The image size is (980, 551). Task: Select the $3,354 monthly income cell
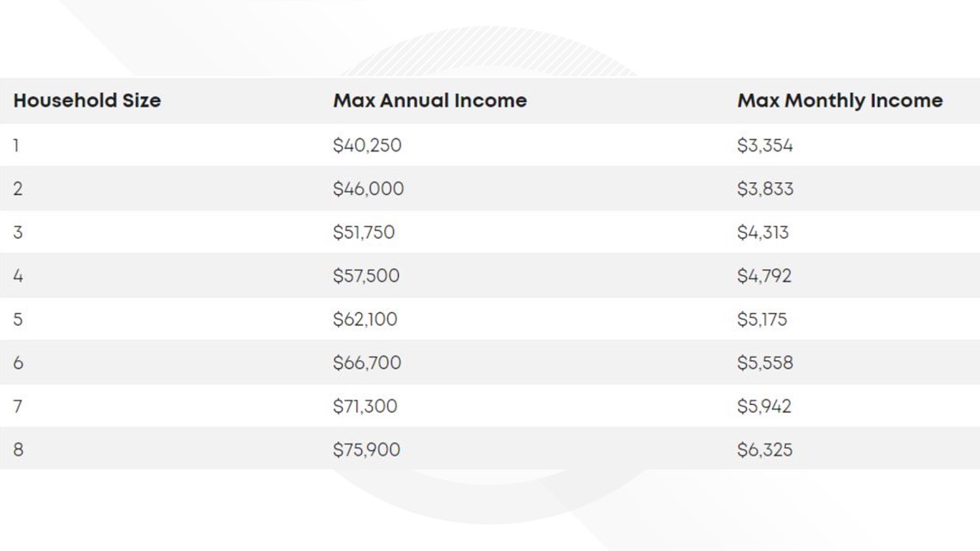765,145
